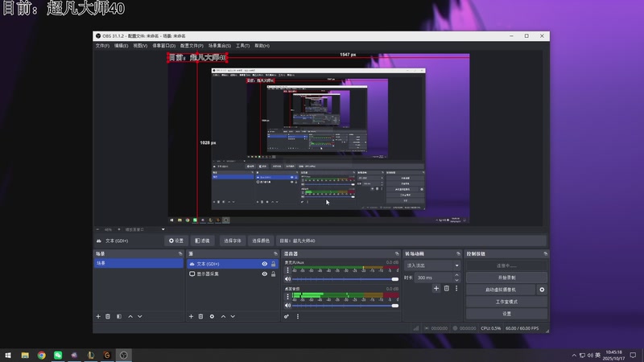The width and height of the screenshot is (644, 362).
Task: Open the 编辑(E) menu
Action: coord(122,46)
